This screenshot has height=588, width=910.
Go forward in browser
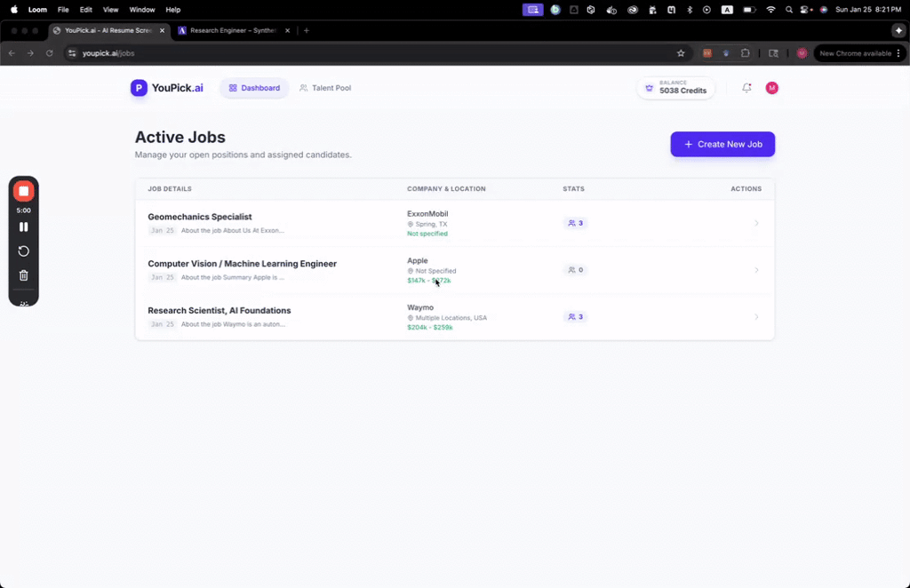click(x=30, y=53)
